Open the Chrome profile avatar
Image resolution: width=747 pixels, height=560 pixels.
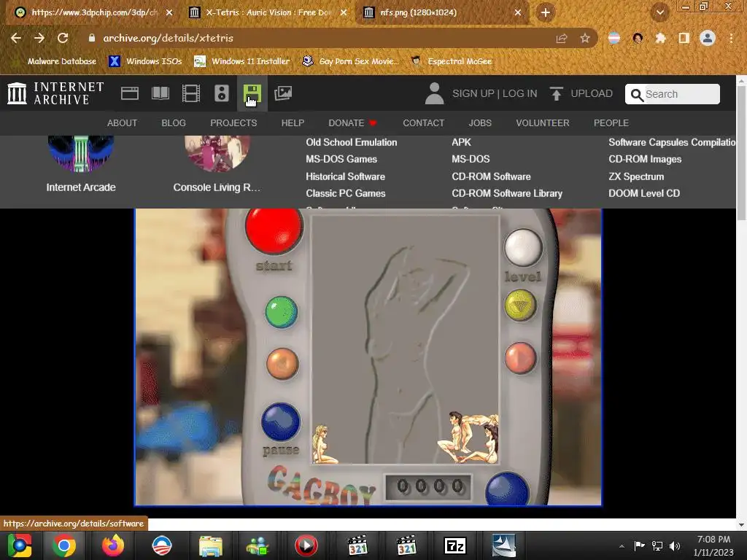click(708, 38)
